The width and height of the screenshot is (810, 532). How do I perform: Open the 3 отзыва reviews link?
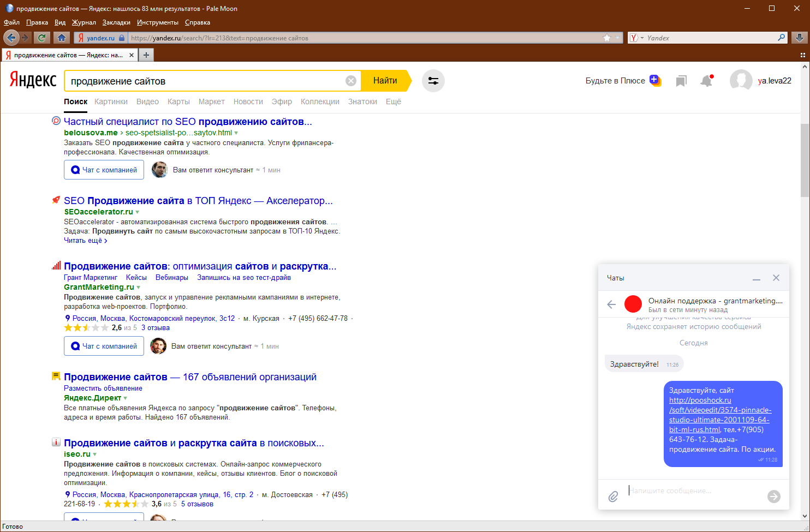156,328
